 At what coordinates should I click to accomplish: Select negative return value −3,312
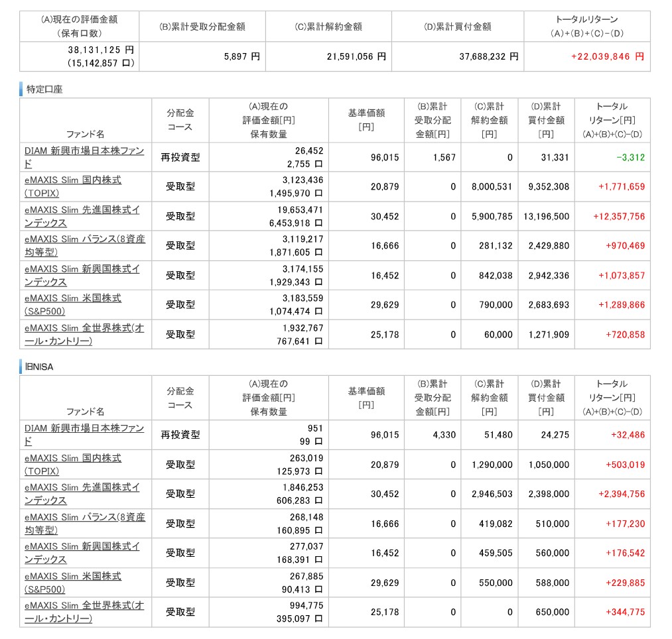coord(630,158)
